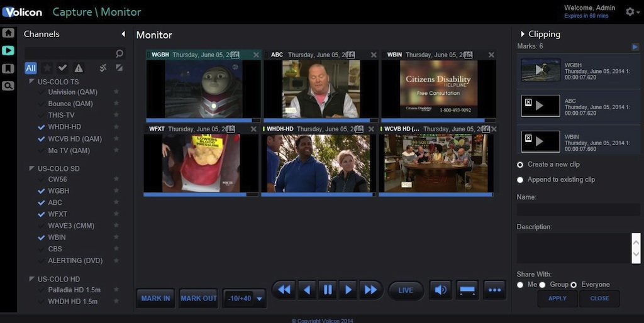Click the WFXT player progress bar
Viewport: 644px width, 323px height.
[x=201, y=195]
